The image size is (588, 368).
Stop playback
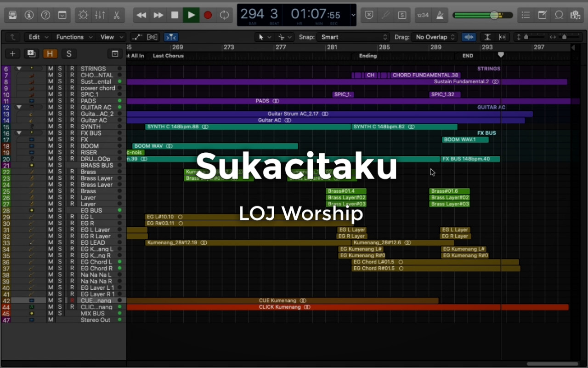point(175,15)
